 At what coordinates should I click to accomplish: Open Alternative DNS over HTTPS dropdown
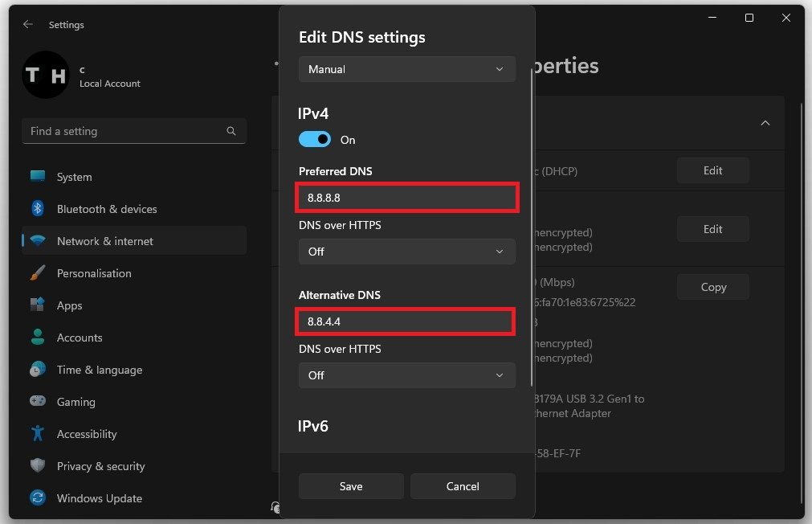click(x=406, y=375)
